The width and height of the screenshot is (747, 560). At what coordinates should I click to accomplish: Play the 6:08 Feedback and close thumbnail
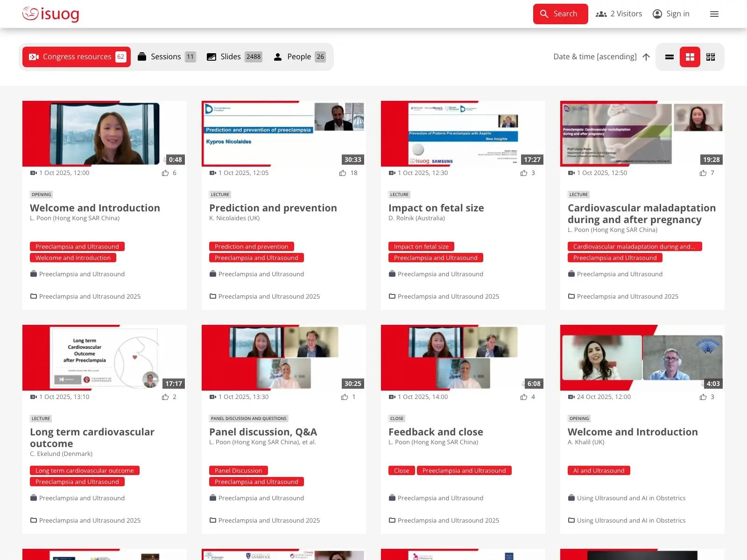463,357
